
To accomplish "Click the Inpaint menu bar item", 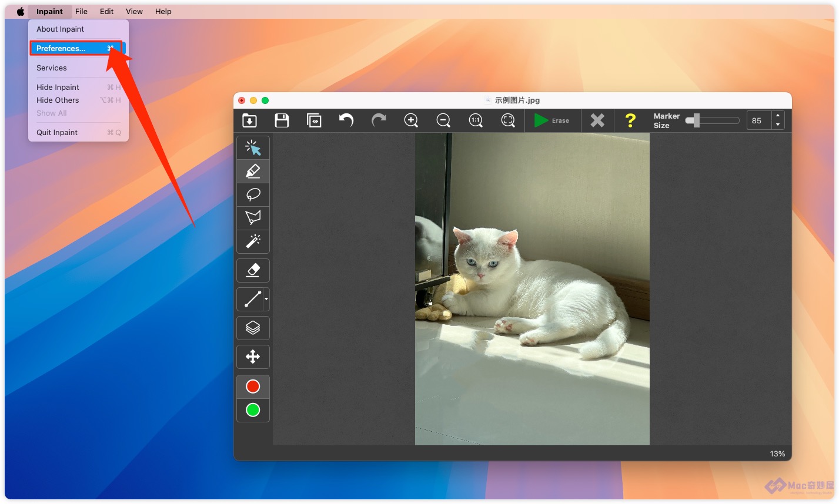I will (x=49, y=11).
